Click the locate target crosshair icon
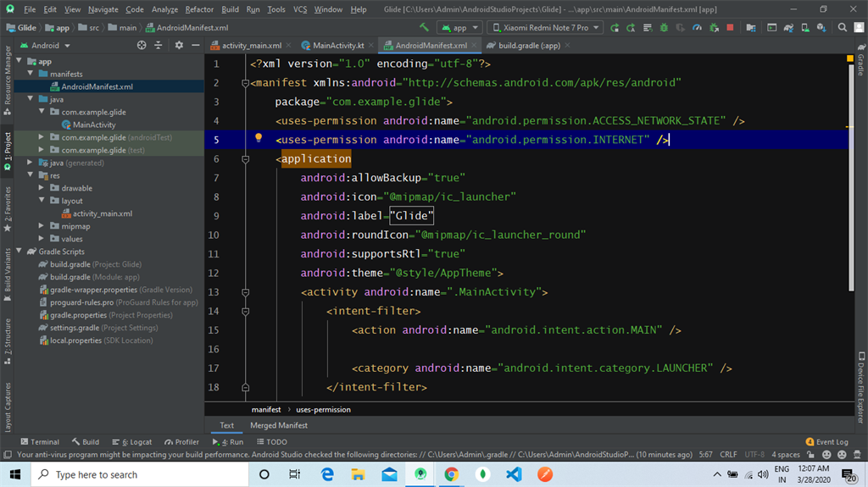This screenshot has width=868, height=487. (x=142, y=45)
